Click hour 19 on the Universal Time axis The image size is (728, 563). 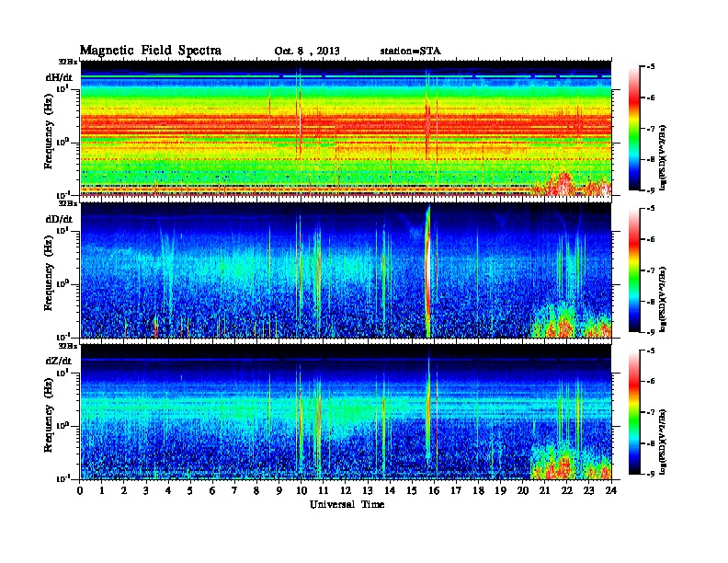tap(500, 491)
